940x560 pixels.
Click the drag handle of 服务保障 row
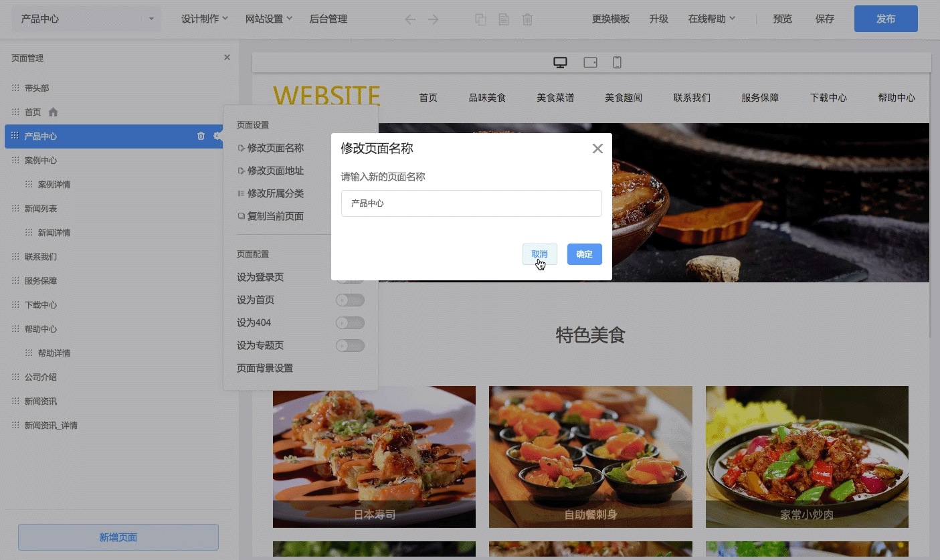click(x=15, y=280)
